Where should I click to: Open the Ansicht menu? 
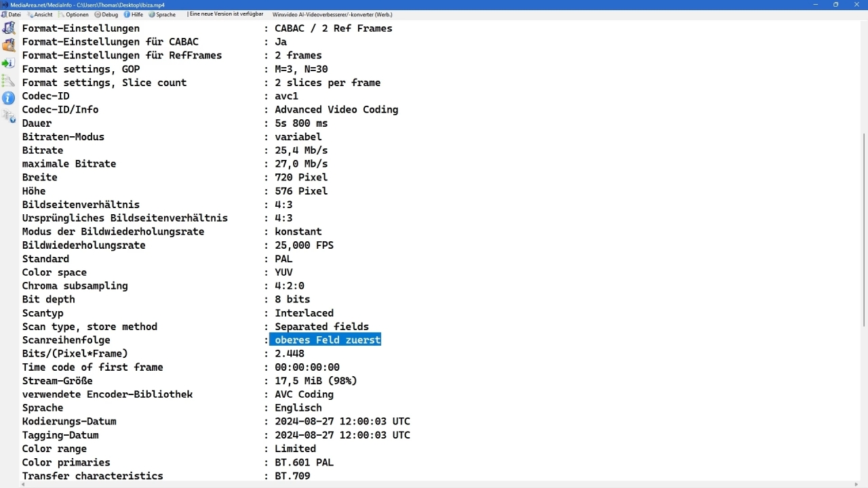(39, 14)
